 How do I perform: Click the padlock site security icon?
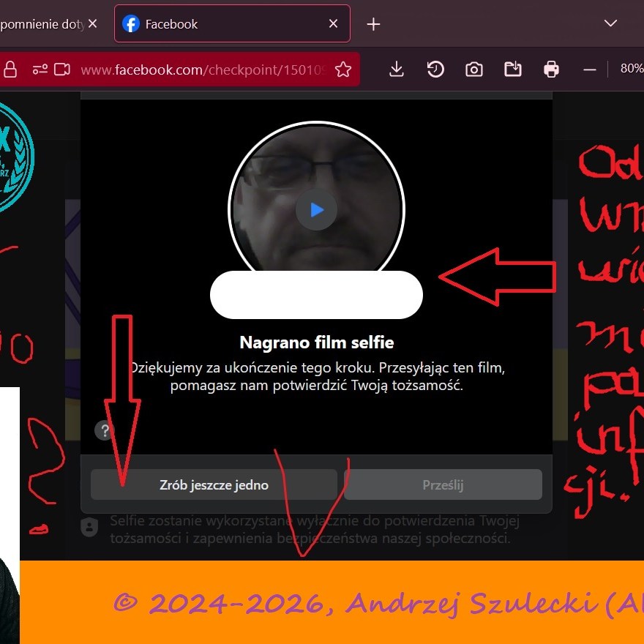click(10, 70)
